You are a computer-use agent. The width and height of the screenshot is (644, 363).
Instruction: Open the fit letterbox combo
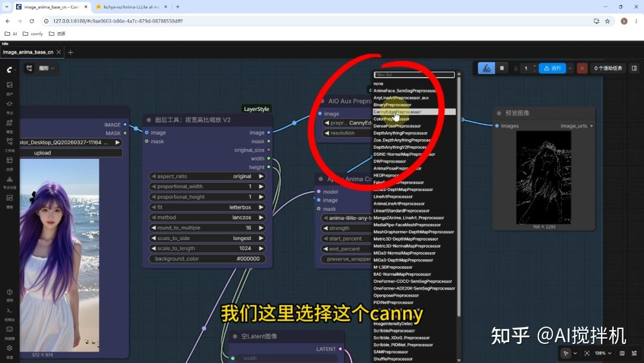pyautogui.click(x=207, y=207)
